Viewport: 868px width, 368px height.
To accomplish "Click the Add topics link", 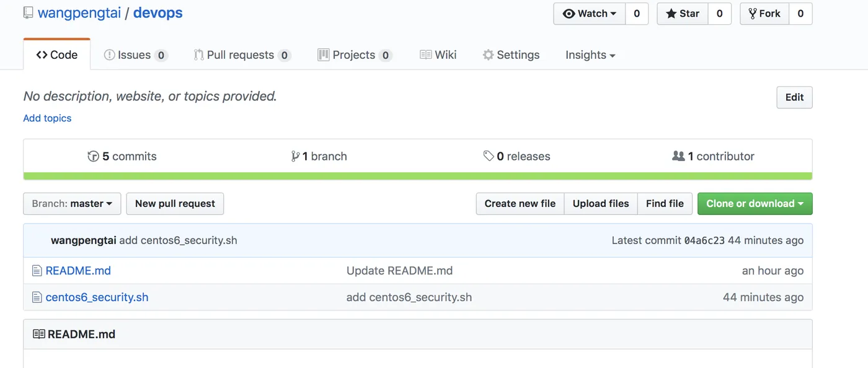I will coord(47,118).
